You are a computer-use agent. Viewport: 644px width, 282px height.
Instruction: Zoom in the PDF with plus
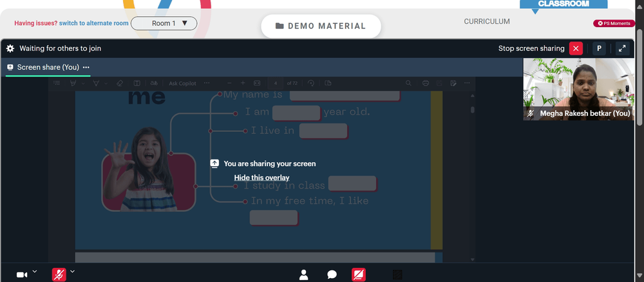pyautogui.click(x=243, y=83)
